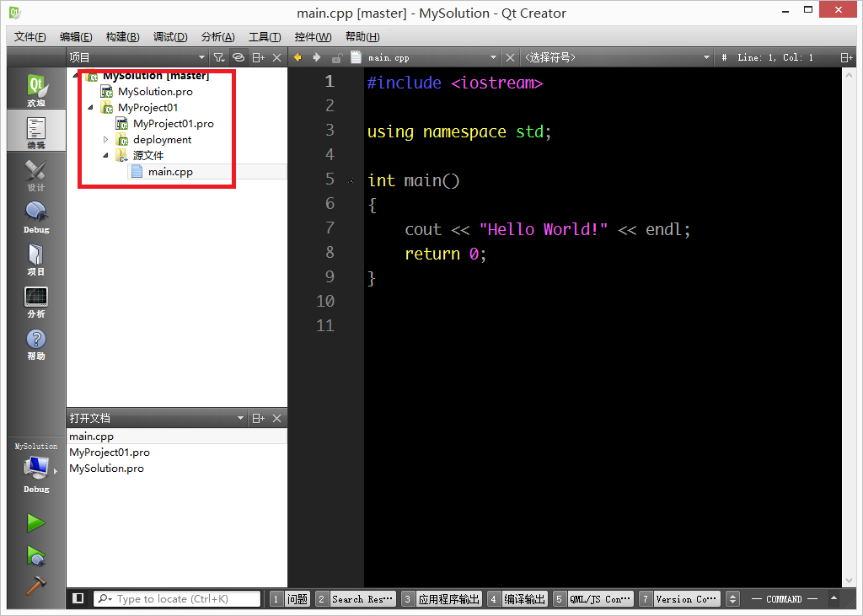Open the 文件(F) menu
The height and width of the screenshot is (616, 863).
pyautogui.click(x=29, y=37)
